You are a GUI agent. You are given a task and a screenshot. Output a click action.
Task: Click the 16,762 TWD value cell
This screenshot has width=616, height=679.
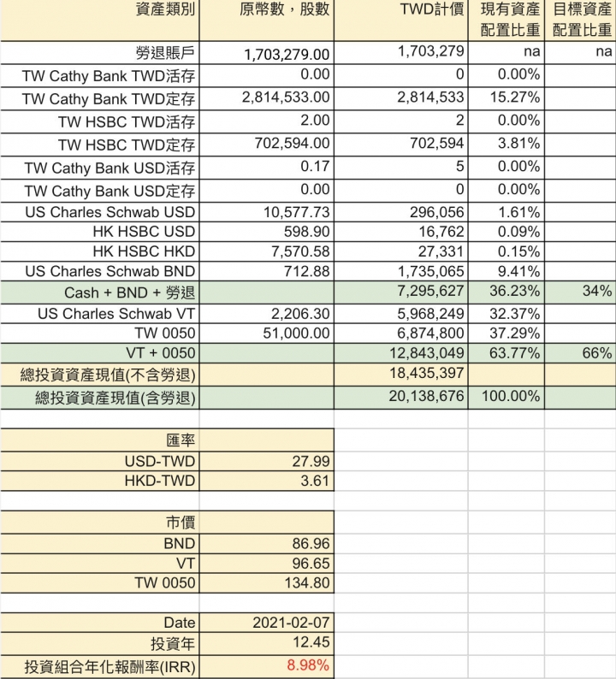(401, 232)
